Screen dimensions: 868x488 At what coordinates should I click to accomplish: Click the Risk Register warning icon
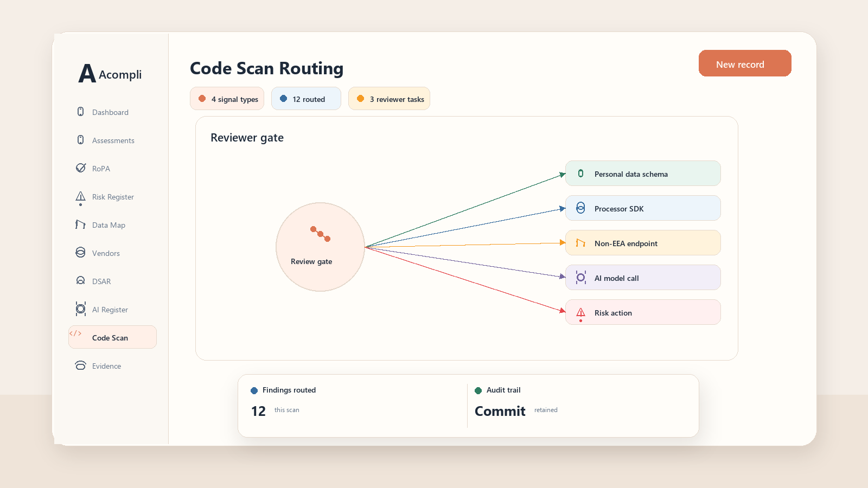coord(80,197)
